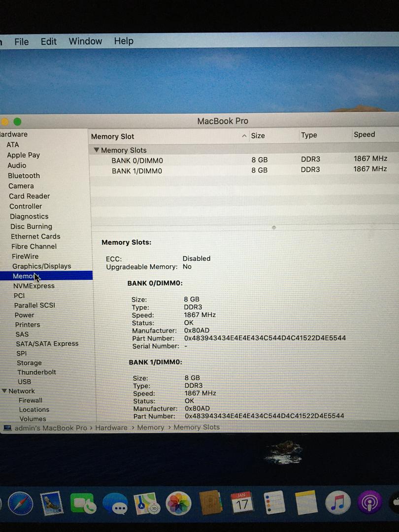Open Safari from the Dock
This screenshot has height=532, width=399.
tap(20, 504)
